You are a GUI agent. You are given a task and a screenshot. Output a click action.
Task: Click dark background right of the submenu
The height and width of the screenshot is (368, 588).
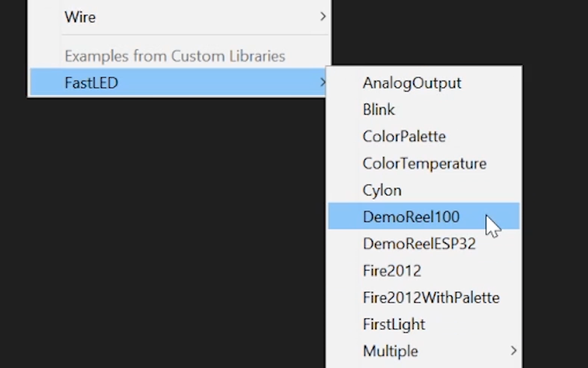tap(554, 205)
